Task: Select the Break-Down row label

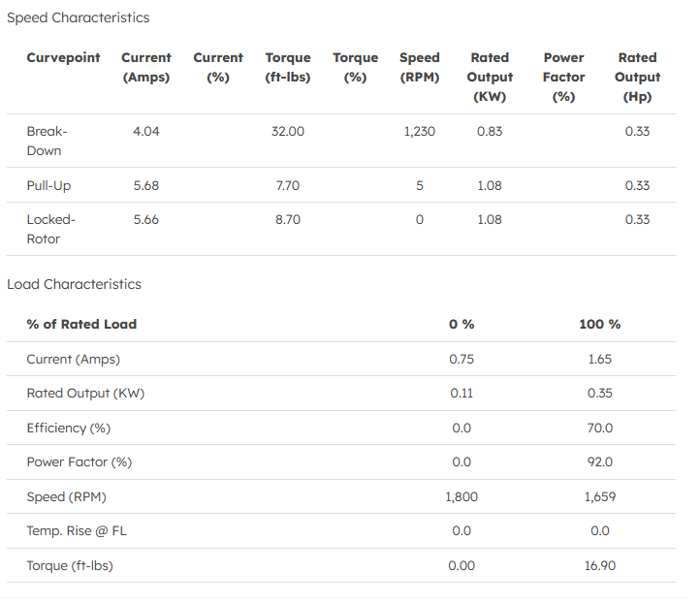Action: pos(47,141)
